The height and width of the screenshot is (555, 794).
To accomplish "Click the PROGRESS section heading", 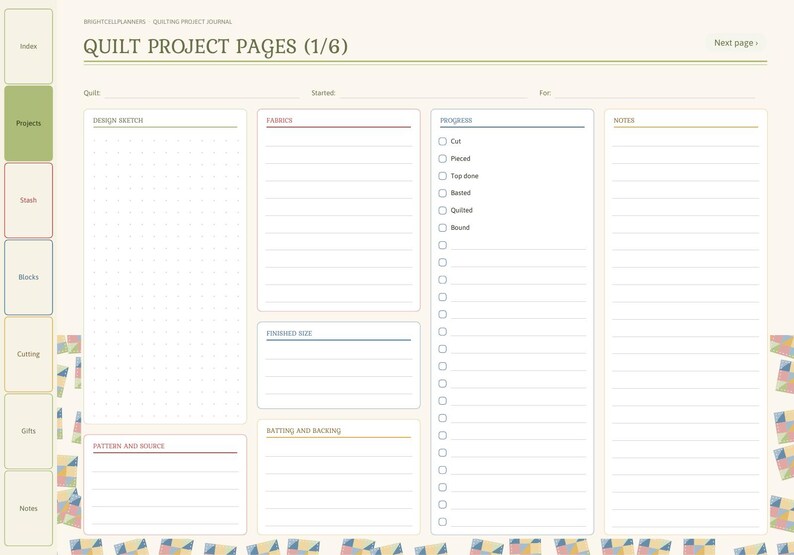I will [456, 121].
